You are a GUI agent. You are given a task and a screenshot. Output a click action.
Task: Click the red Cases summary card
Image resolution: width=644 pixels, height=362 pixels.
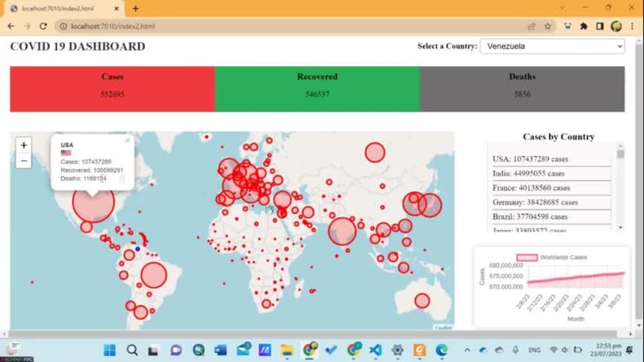(x=112, y=89)
